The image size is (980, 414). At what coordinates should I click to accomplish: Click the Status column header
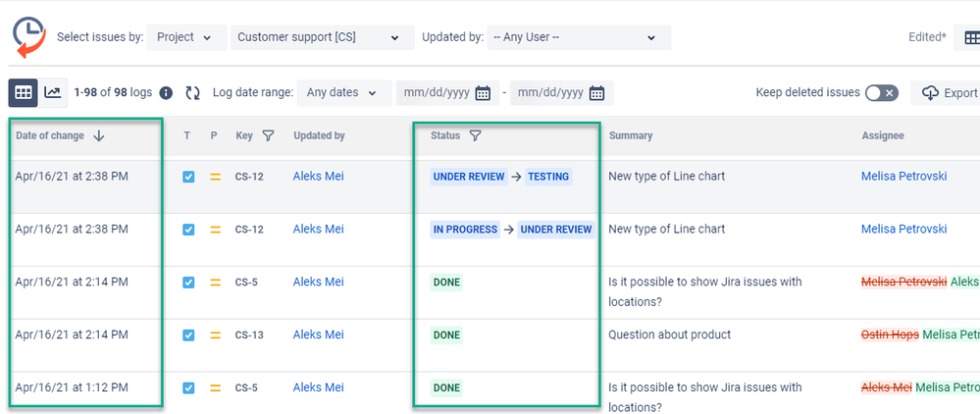(x=445, y=135)
